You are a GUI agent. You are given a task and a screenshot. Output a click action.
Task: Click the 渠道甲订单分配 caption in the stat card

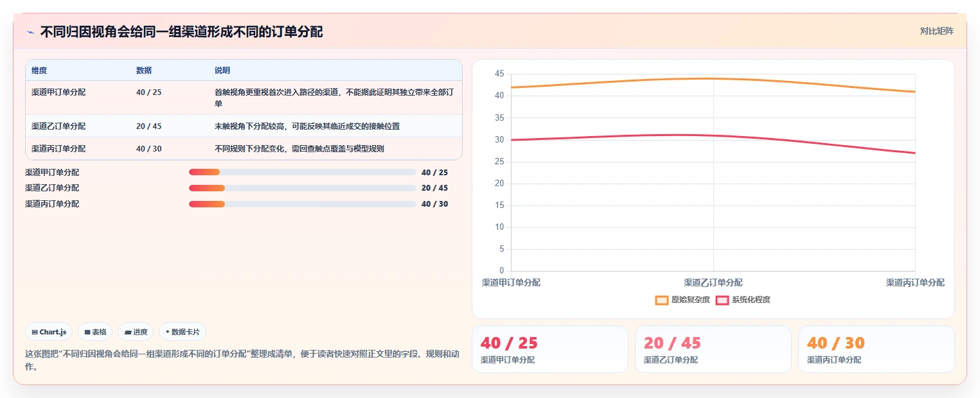508,360
